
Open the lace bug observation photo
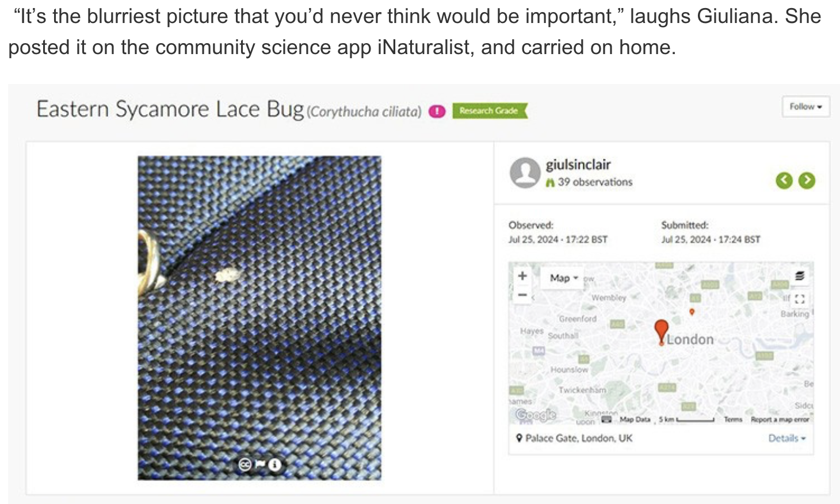(x=259, y=318)
